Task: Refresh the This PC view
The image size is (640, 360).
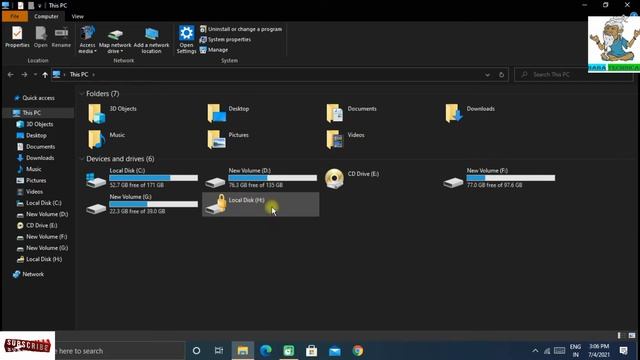Action: pyautogui.click(x=501, y=75)
